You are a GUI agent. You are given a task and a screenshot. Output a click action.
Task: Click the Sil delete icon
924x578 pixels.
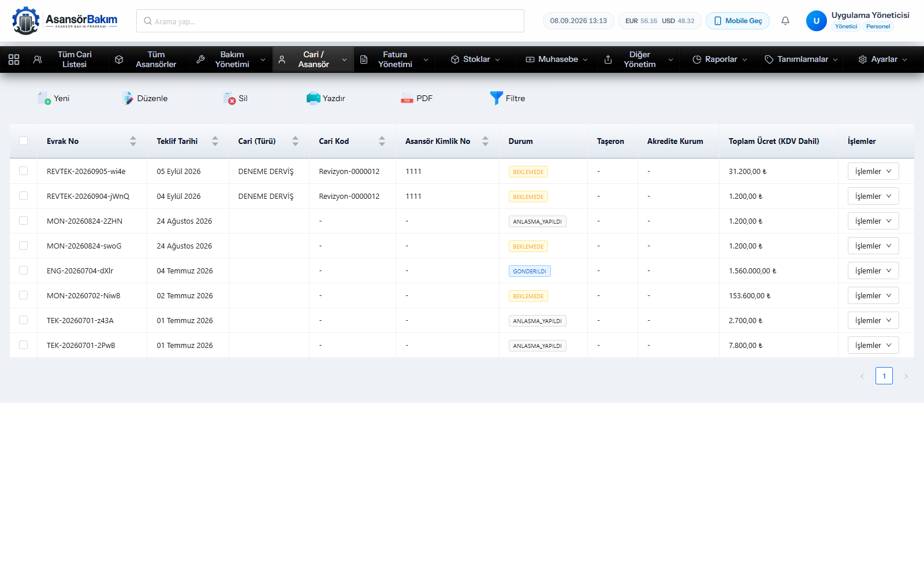point(230,98)
